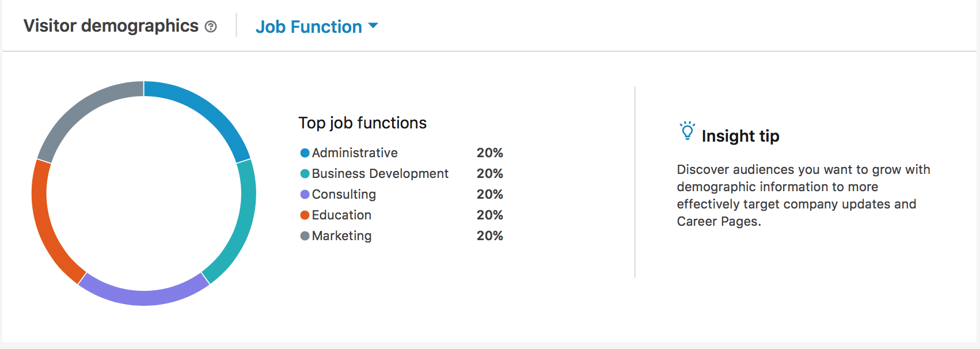Expand the caret arrow after Job Function
The image size is (980, 349).
(x=373, y=25)
